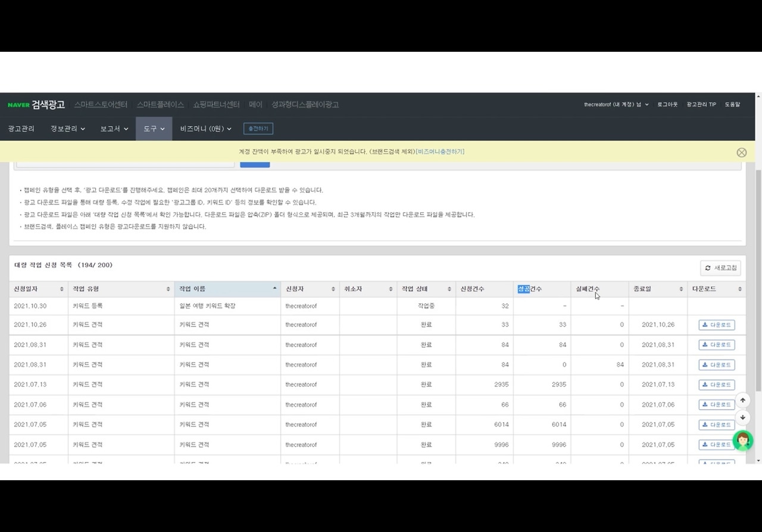The image size is (762, 532).
Task: Open the 페이 service link
Action: (255, 105)
